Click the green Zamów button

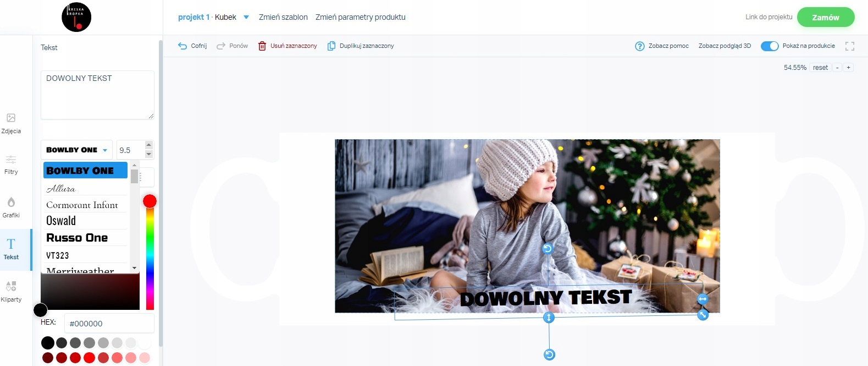[x=826, y=17]
